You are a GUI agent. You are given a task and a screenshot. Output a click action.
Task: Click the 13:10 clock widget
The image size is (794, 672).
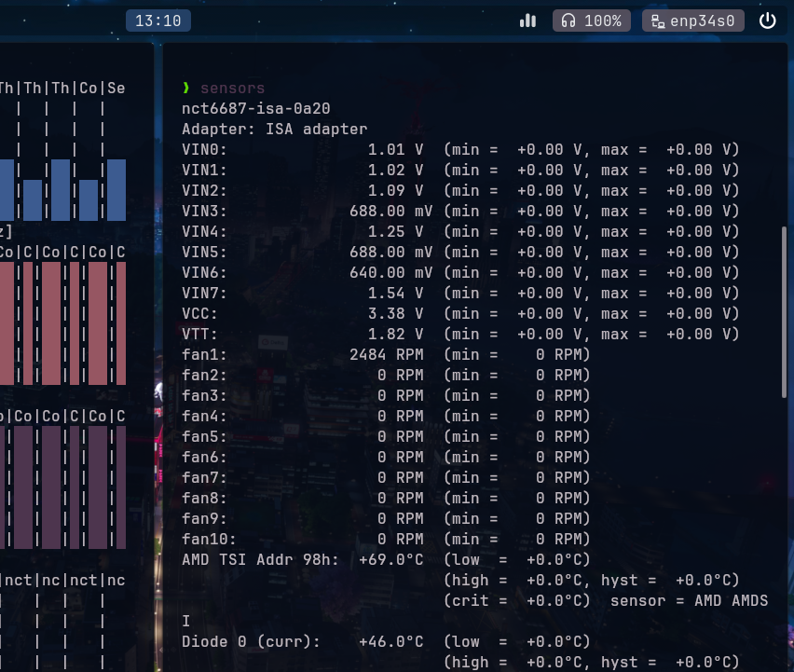158,21
